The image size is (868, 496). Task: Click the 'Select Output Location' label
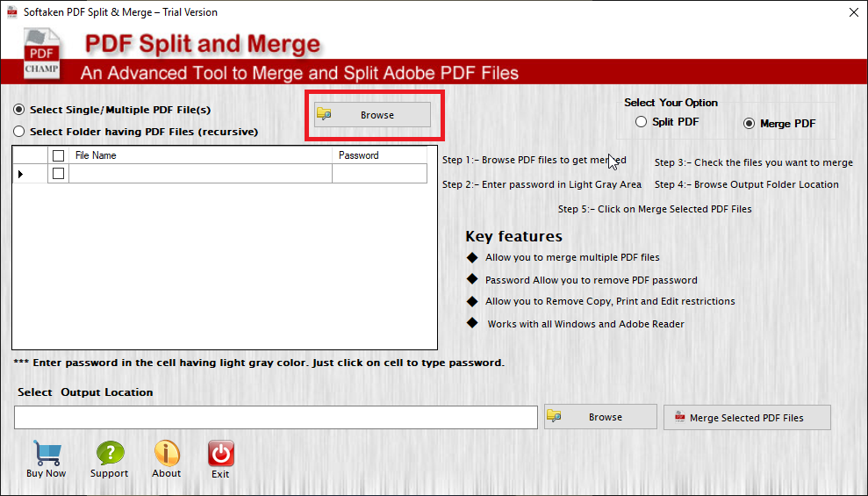point(85,392)
